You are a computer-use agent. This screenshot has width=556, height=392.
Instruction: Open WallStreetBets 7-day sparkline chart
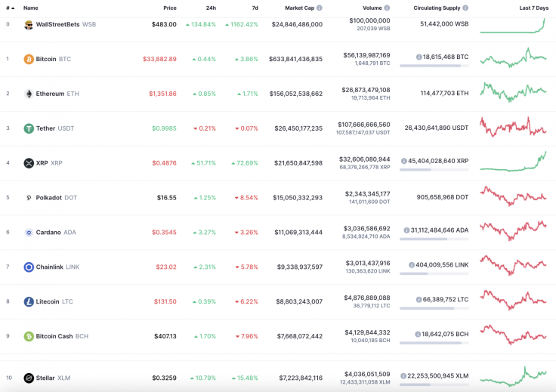coord(513,26)
